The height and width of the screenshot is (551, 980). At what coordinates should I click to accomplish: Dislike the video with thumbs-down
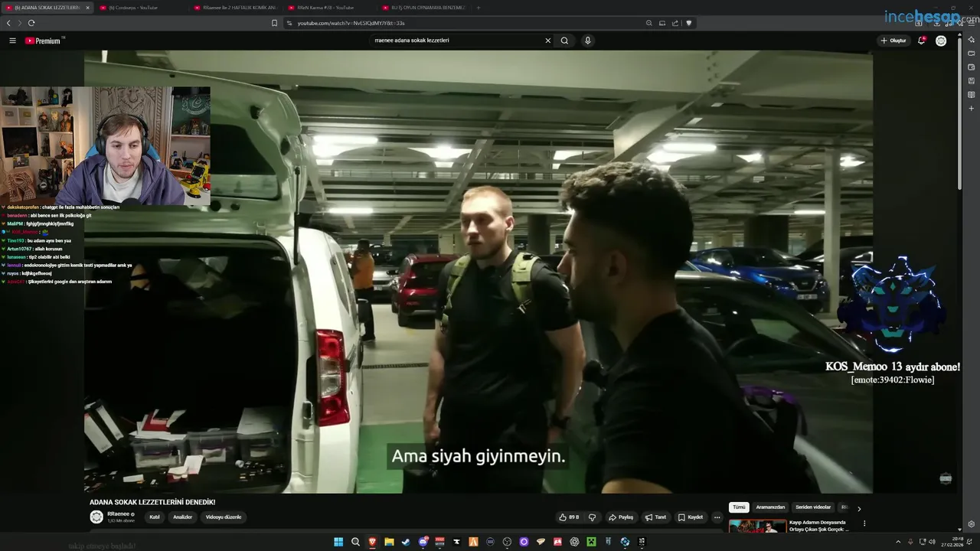[x=592, y=517]
